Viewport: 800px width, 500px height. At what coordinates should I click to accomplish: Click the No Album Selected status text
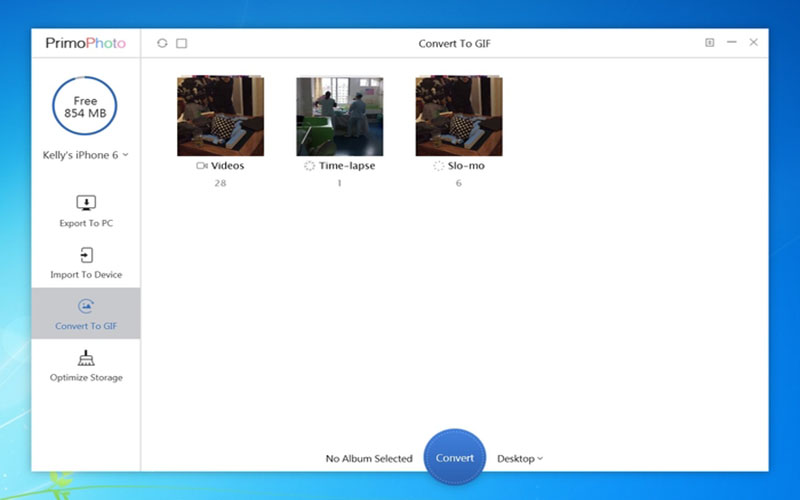coord(369,459)
